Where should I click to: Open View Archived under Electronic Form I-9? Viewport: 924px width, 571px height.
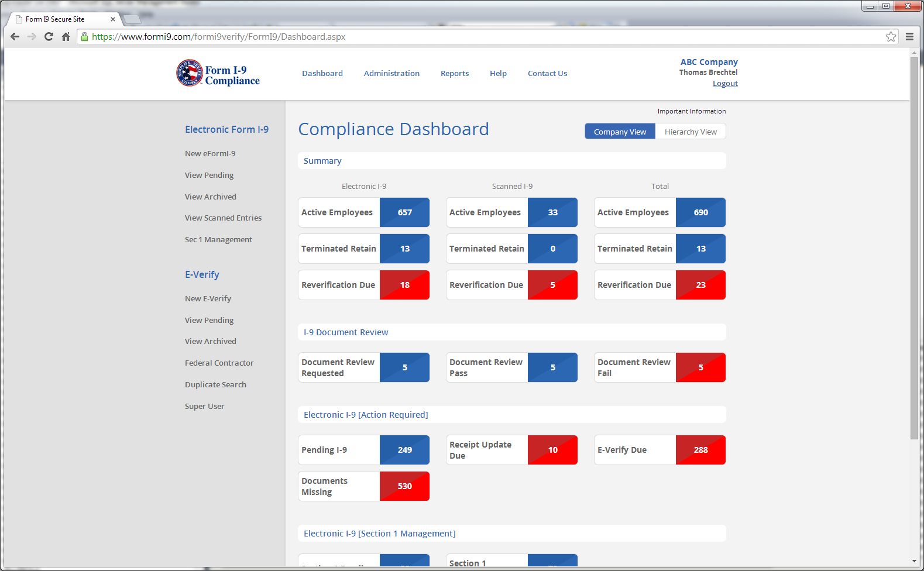(211, 197)
